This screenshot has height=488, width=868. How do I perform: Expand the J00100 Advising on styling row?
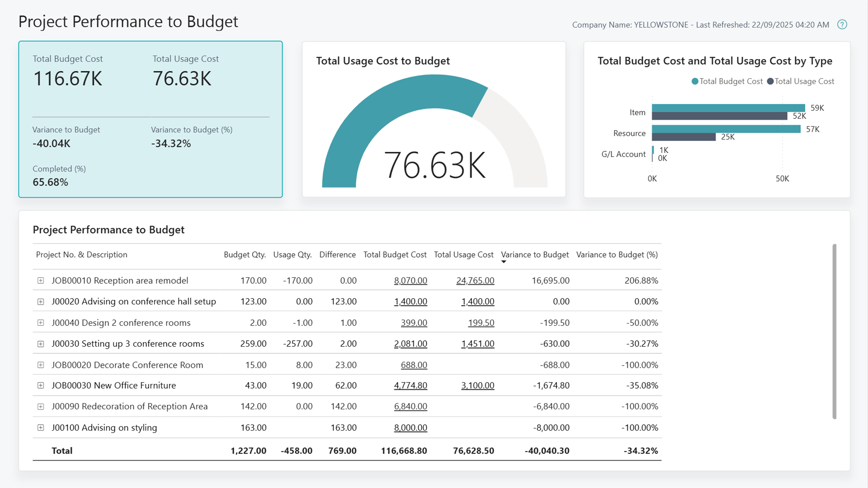[40, 427]
